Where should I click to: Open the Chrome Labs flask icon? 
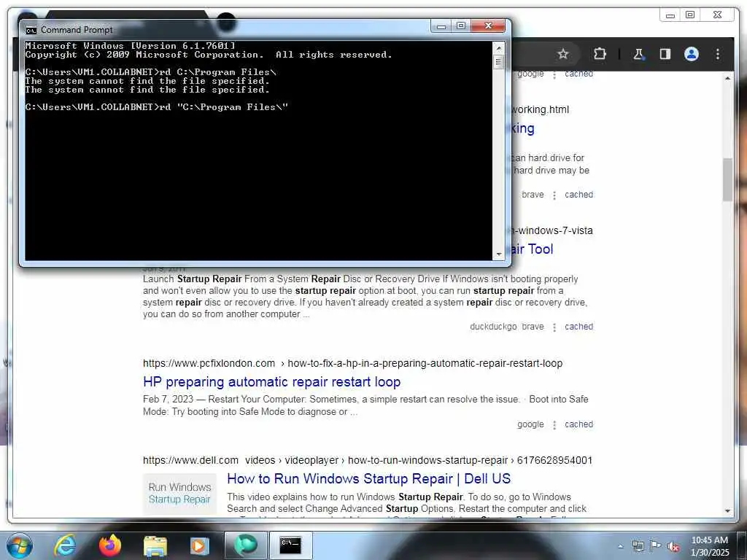pos(638,54)
